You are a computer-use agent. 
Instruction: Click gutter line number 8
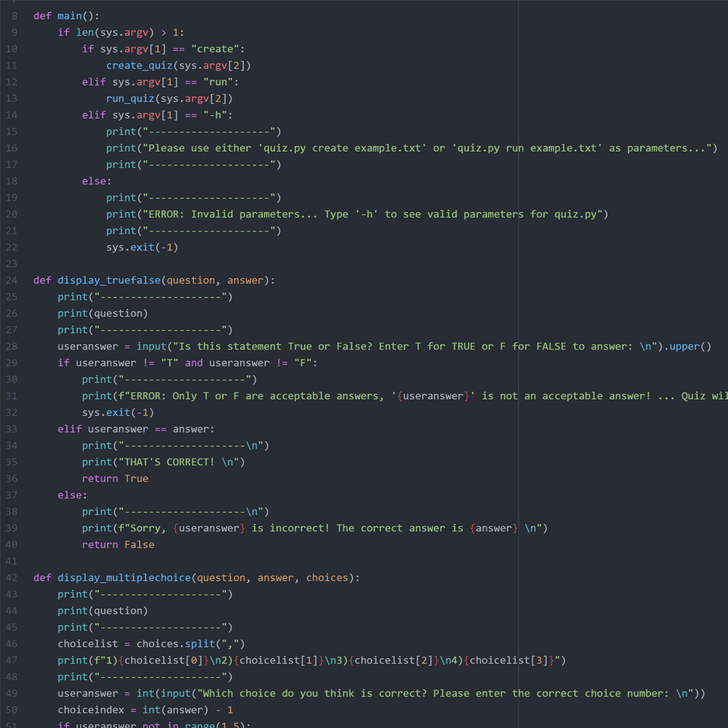(x=15, y=16)
